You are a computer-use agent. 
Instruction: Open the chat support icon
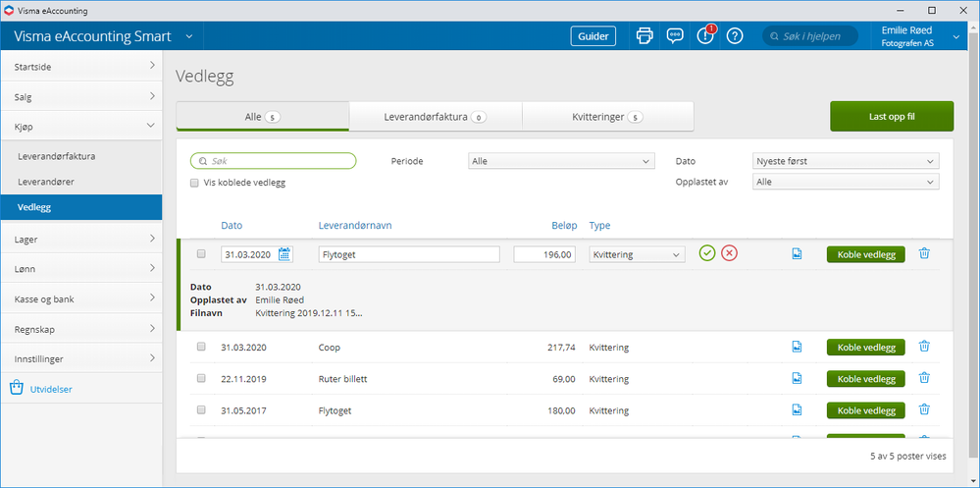[675, 36]
